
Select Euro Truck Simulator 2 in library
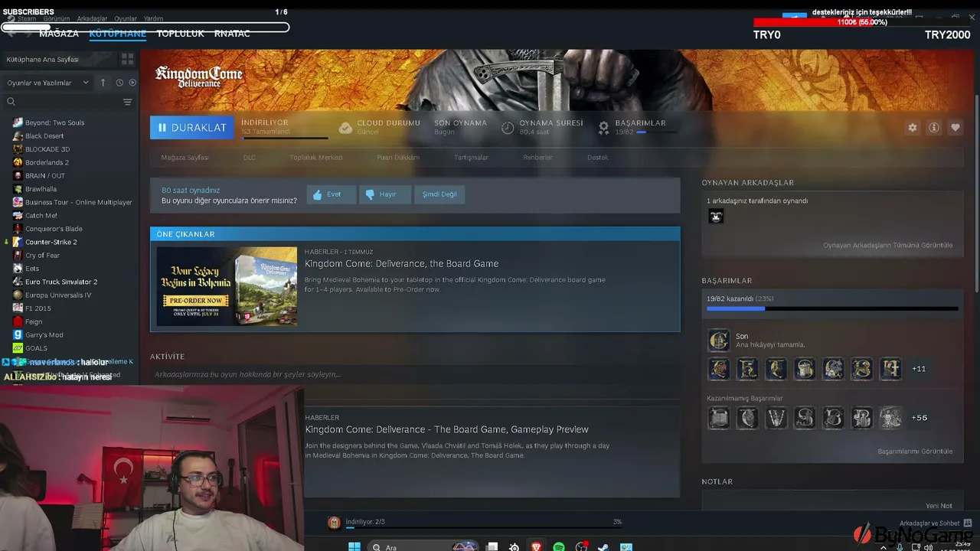(61, 282)
